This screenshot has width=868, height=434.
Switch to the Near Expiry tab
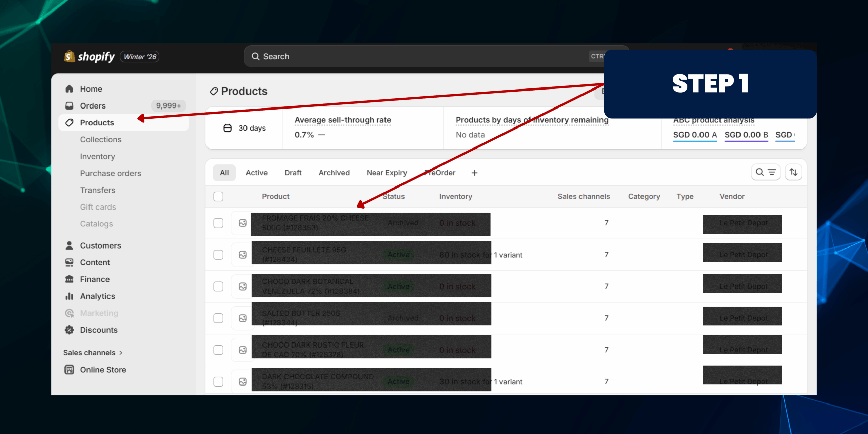tap(387, 173)
